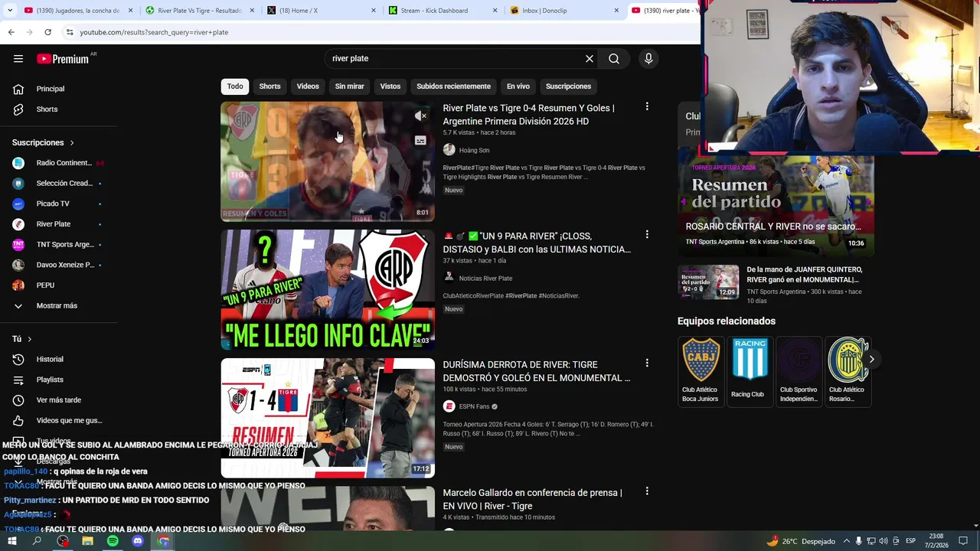
Task: Click the YouTube Premium logo
Action: pos(63,58)
